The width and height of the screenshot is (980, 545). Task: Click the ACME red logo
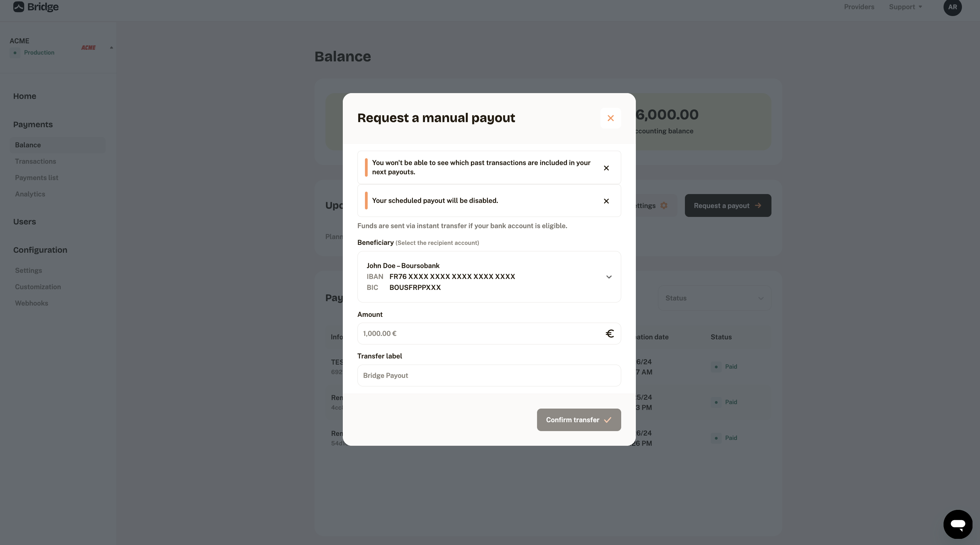coord(88,48)
